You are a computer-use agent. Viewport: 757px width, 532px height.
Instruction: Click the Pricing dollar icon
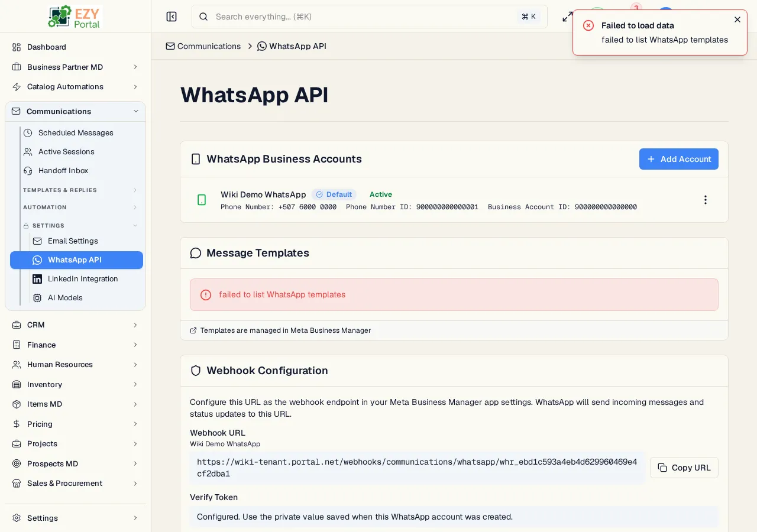(17, 424)
